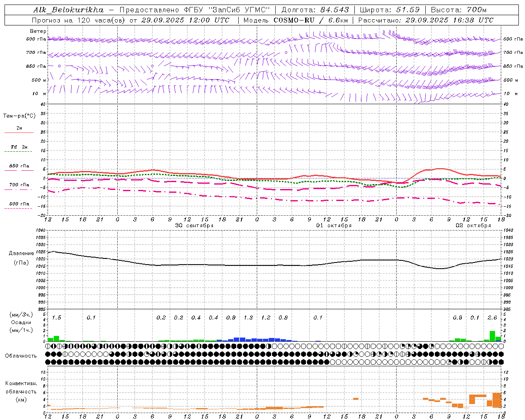Click the Ветер panel label
Viewport: 525px width, 420px height.
(38, 31)
